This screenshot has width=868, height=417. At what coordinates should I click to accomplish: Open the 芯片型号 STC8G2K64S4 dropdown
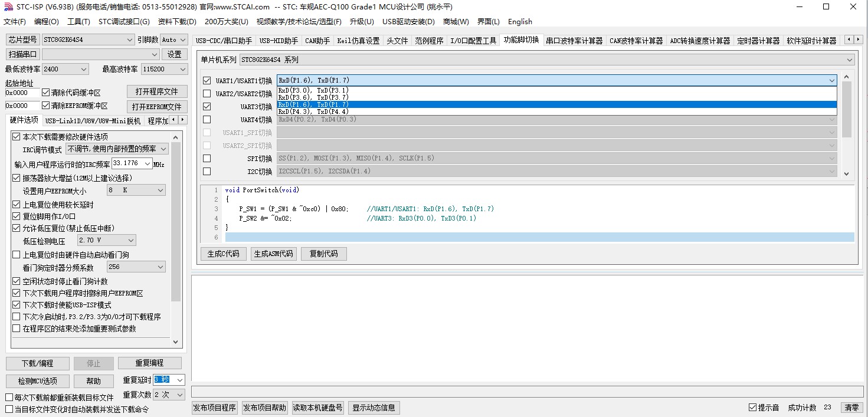pos(88,40)
